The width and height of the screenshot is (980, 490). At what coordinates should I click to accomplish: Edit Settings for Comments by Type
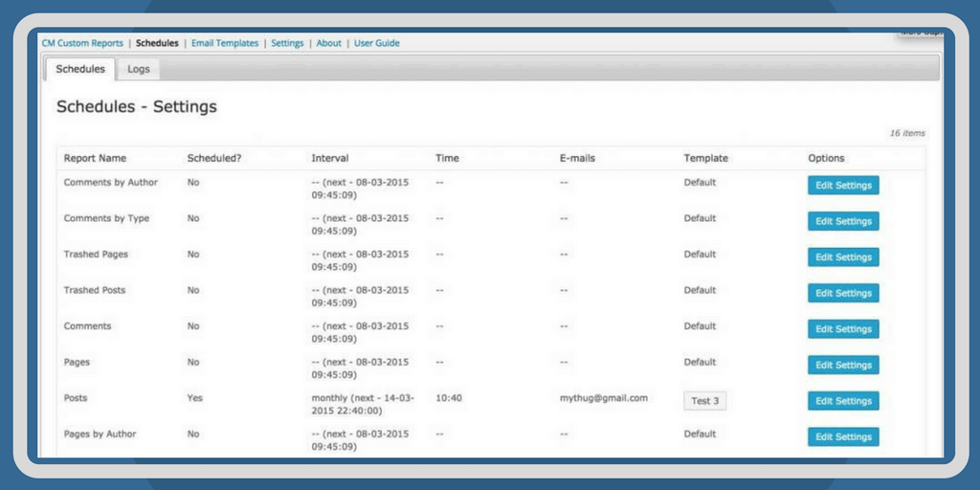pos(843,221)
